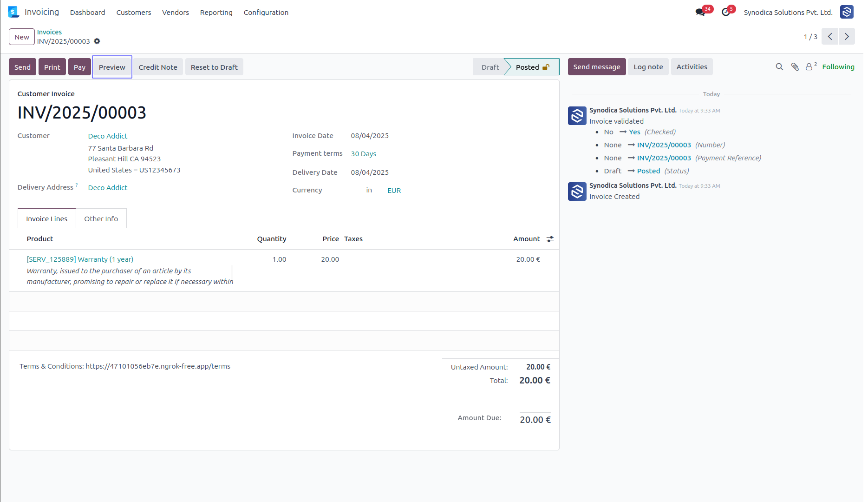868x502 pixels.
Task: Click the 20.00 price cell
Action: pyautogui.click(x=330, y=259)
